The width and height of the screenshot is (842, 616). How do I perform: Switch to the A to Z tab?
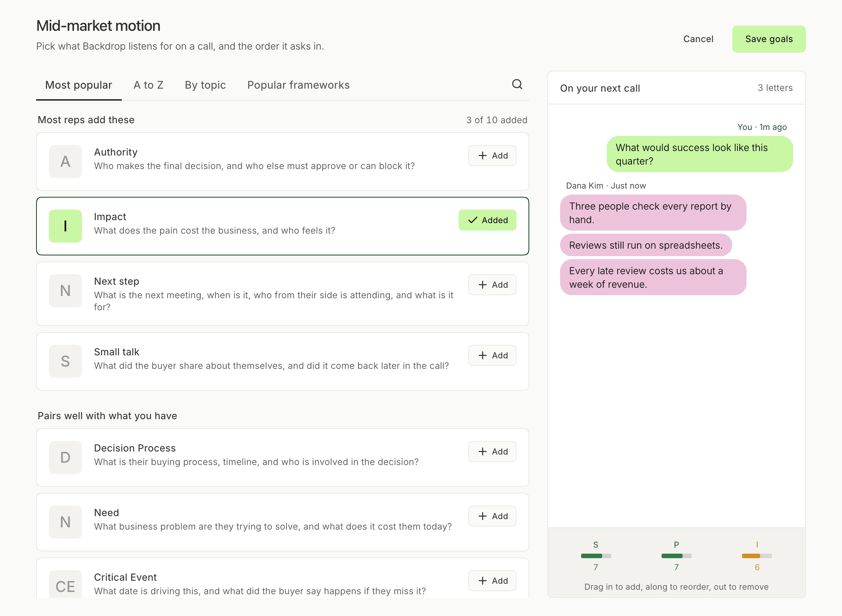coord(148,85)
